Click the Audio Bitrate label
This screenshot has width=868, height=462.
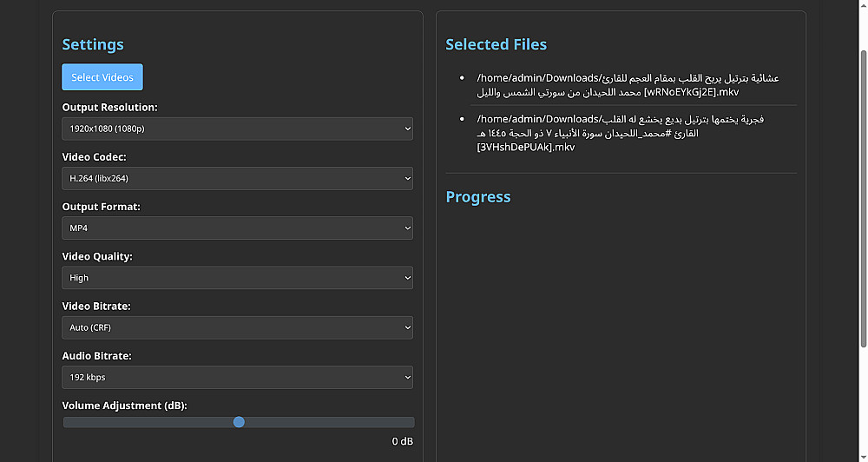[97, 356]
